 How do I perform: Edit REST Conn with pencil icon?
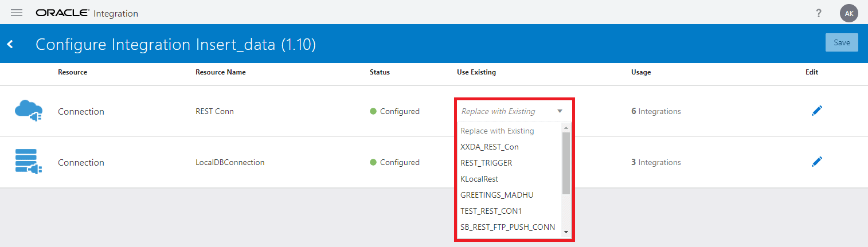(x=817, y=111)
